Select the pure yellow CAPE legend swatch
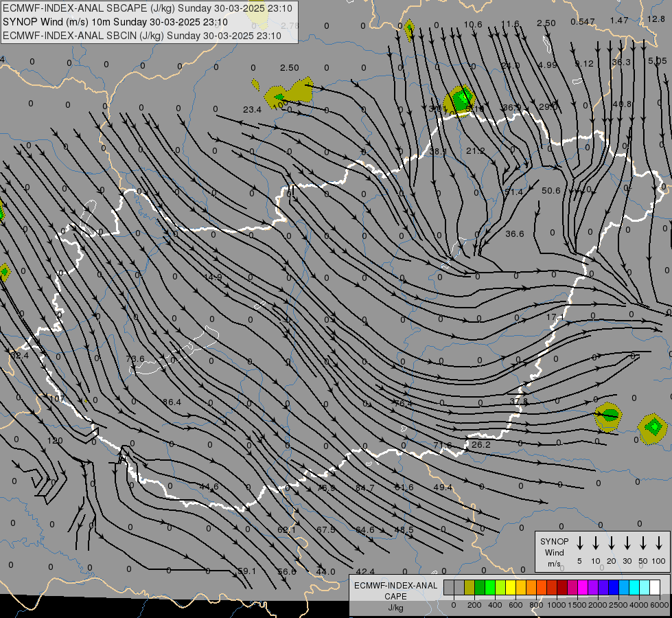This screenshot has width=672, height=618. tap(511, 588)
